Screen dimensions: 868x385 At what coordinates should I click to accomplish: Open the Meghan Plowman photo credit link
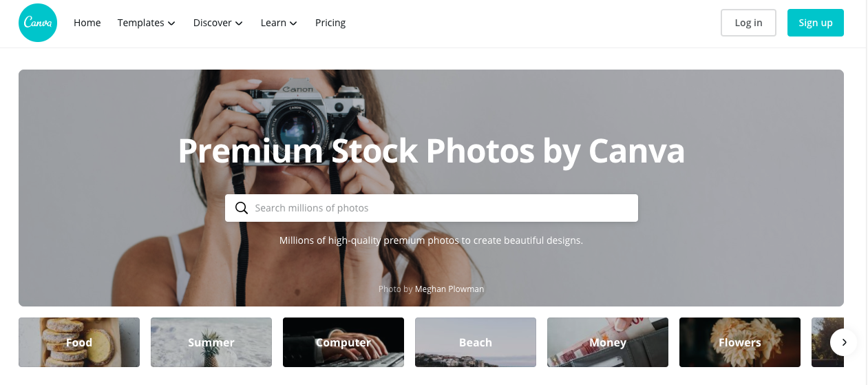(x=449, y=289)
